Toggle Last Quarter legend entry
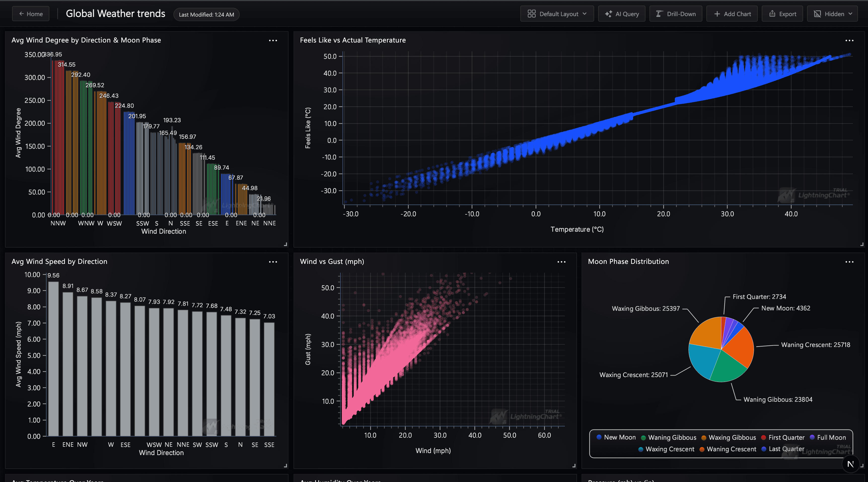Viewport: 868px width, 482px height. [x=783, y=449]
